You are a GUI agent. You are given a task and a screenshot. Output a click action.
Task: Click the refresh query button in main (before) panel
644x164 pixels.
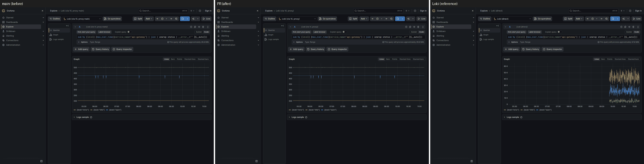coord(183,19)
